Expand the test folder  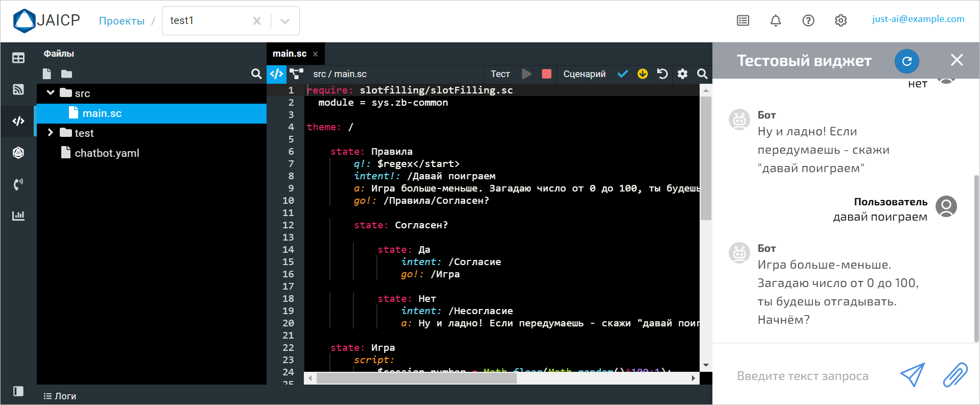(51, 133)
